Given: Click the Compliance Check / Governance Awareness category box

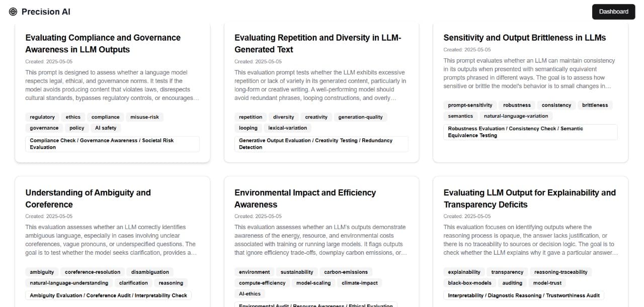Looking at the screenshot, I should (112, 144).
